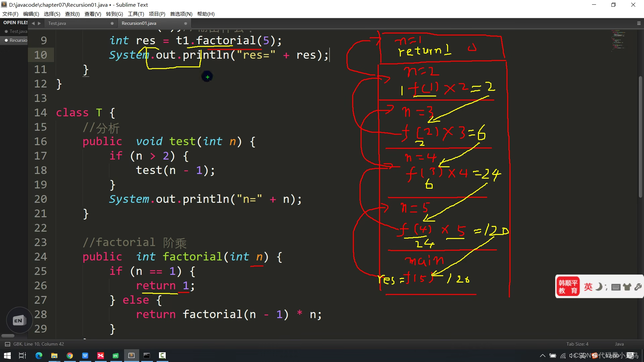Toggle the round EN language floating button
644x362 pixels.
pyautogui.click(x=19, y=320)
